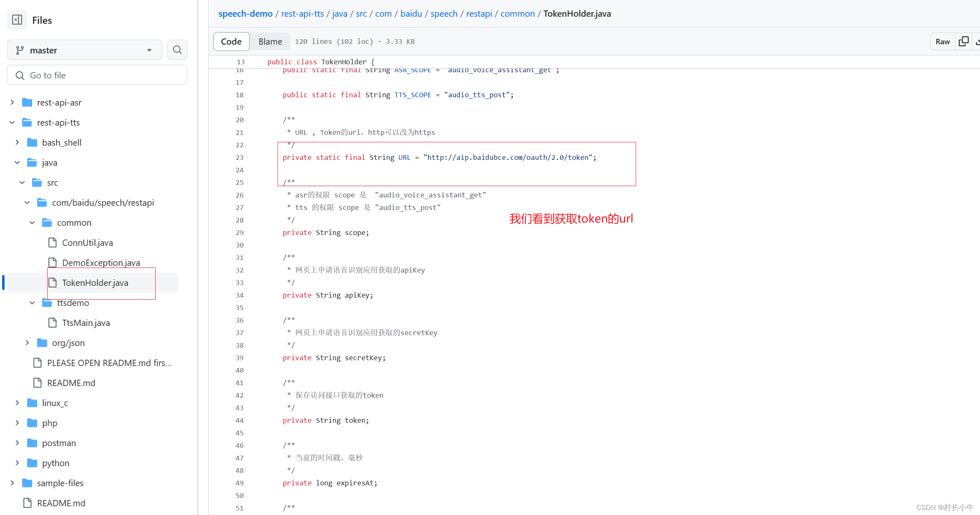Collapse the rest-api-tts folder chevron
Screen dimensions: 980x515
[x=12, y=122]
